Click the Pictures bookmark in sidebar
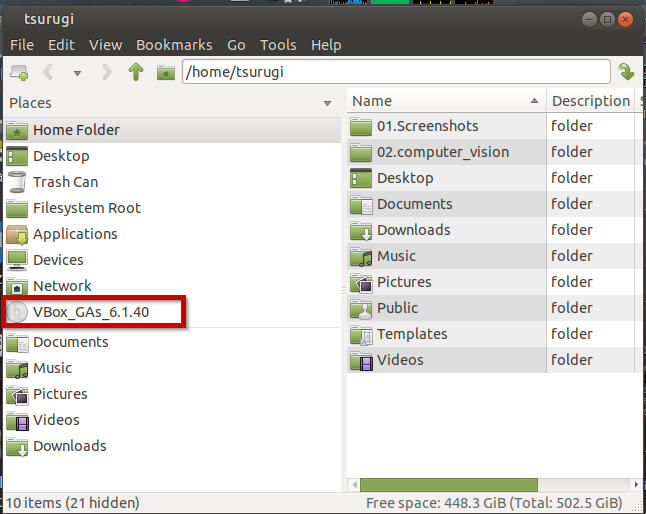 pos(172,394)
